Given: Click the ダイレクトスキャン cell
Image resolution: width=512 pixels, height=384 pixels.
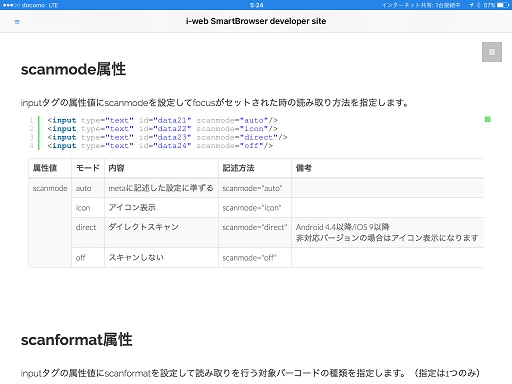Looking at the screenshot, I should coord(161,233).
